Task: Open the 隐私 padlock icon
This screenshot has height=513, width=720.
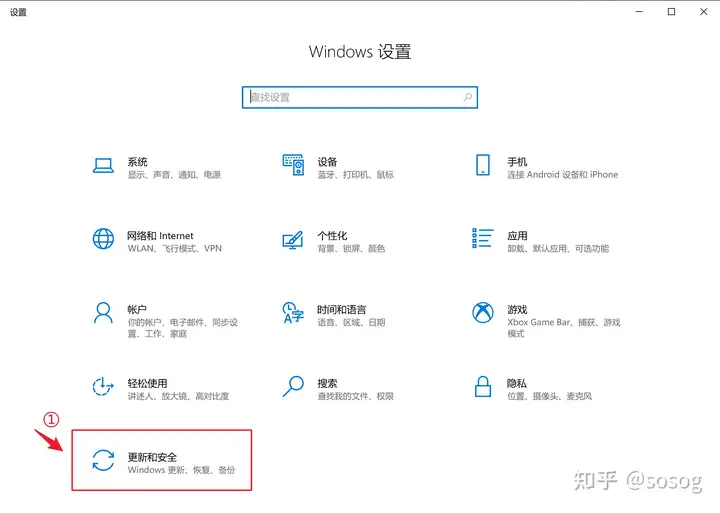Action: [x=483, y=386]
